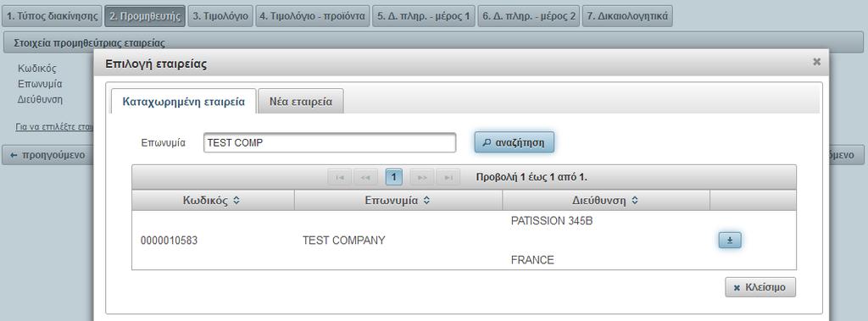Open step 1. Τύπος διακίνησης
Screen dimensions: 868x321
[52, 16]
